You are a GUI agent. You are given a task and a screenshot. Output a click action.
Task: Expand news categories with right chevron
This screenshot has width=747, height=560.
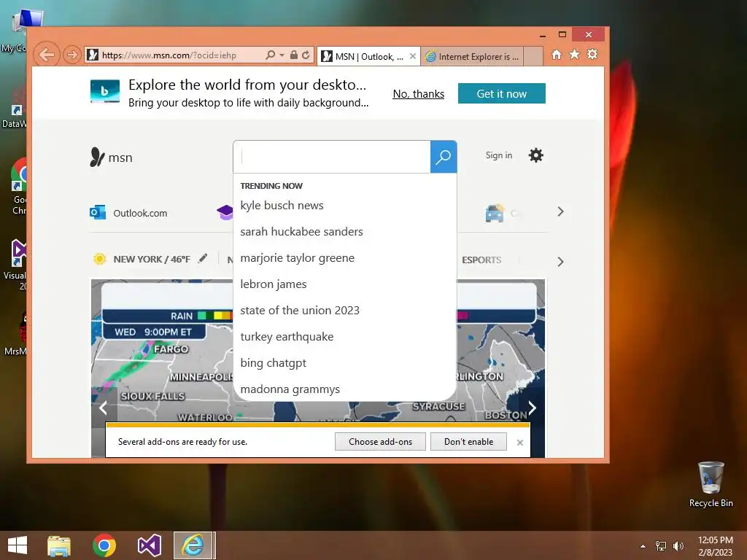coord(561,262)
